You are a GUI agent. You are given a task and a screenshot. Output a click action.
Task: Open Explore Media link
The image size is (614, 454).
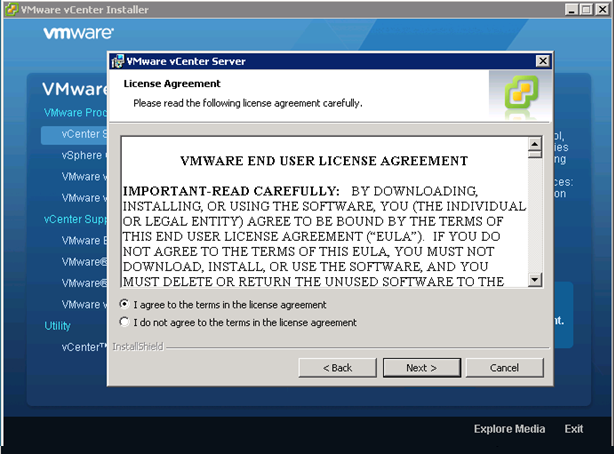tap(509, 429)
